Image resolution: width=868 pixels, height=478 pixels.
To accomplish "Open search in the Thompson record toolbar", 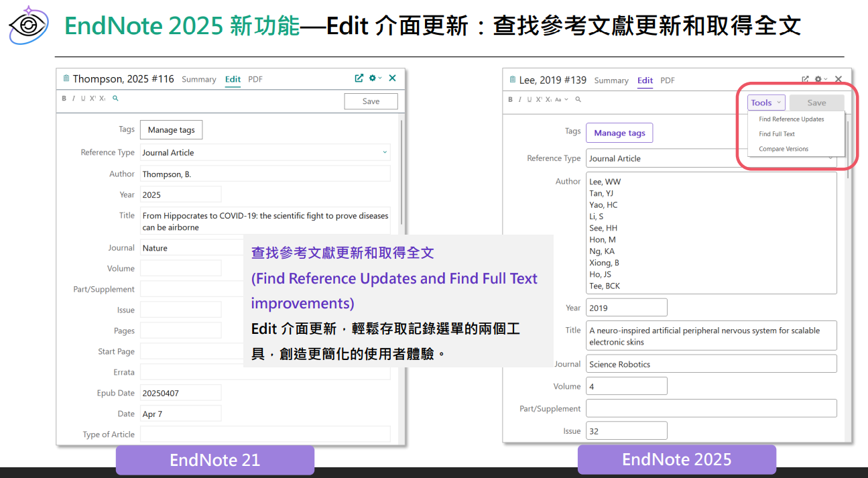I will tap(116, 97).
